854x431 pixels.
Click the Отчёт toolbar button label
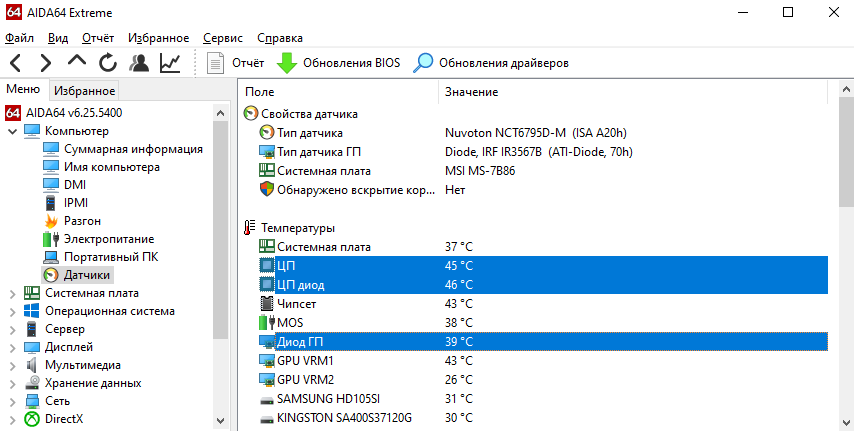248,63
